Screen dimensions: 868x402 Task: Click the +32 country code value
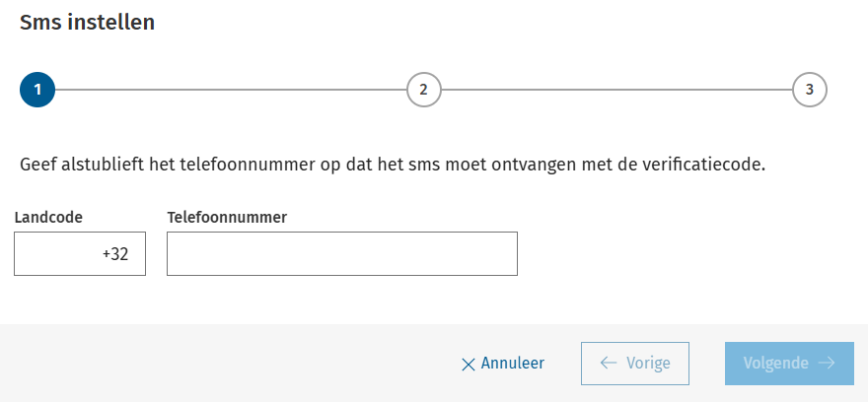[115, 254]
